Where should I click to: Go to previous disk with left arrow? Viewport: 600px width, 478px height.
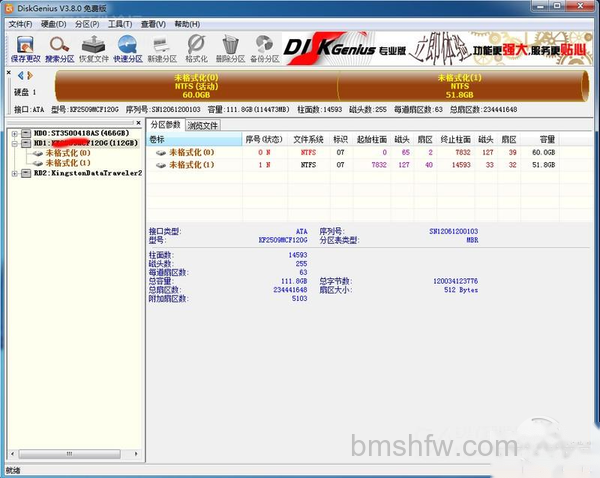[21, 75]
